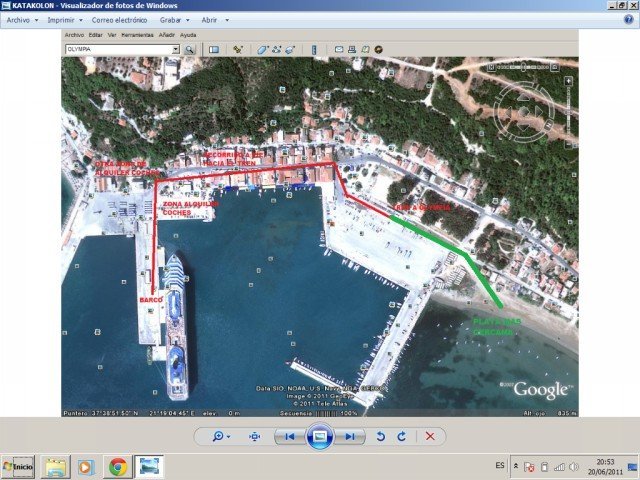Click the ES language indicator
This screenshot has width=640, height=480.
(x=500, y=467)
